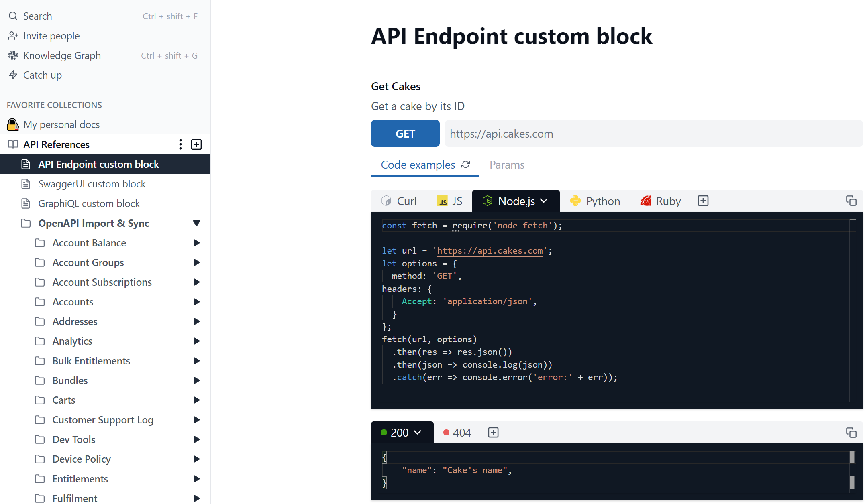This screenshot has height=504, width=867.
Task: Click the Entitlements folder icon
Action: click(40, 479)
